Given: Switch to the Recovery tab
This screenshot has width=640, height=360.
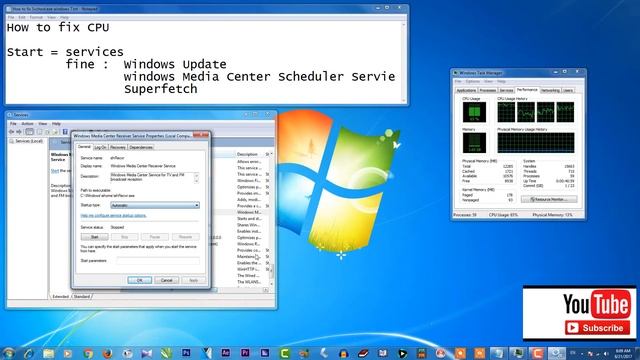Looking at the screenshot, I should point(118,147).
